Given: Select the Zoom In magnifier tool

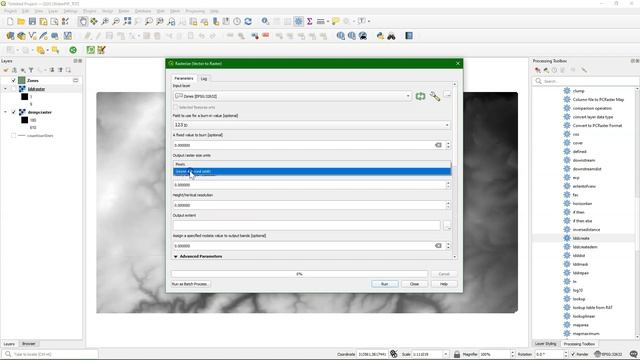Looking at the screenshot, I should click(x=105, y=21).
